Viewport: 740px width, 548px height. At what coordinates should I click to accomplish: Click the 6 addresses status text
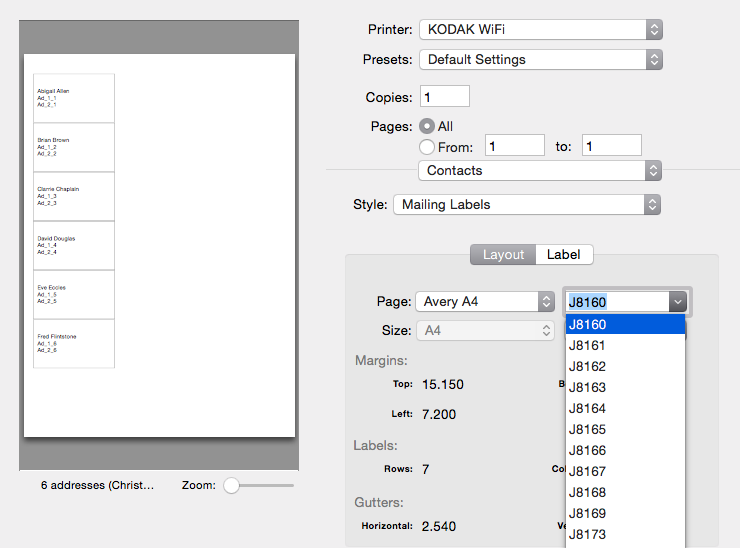click(97, 485)
